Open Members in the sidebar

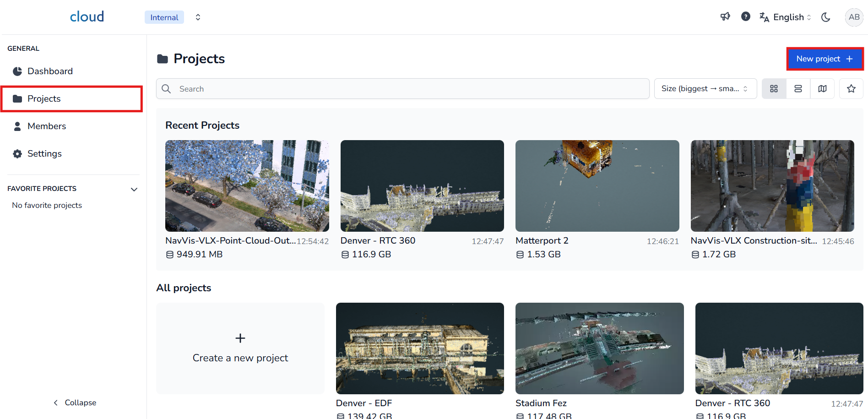point(46,126)
